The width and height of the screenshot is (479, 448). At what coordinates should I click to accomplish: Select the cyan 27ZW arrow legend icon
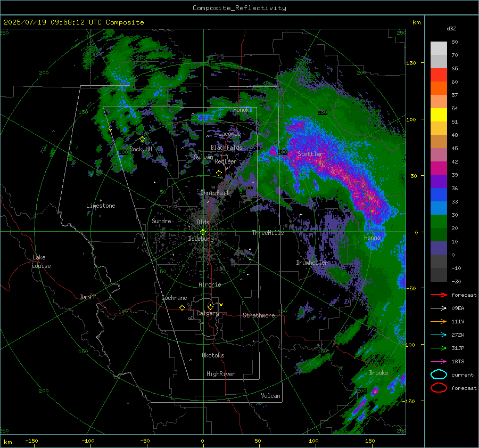point(439,335)
